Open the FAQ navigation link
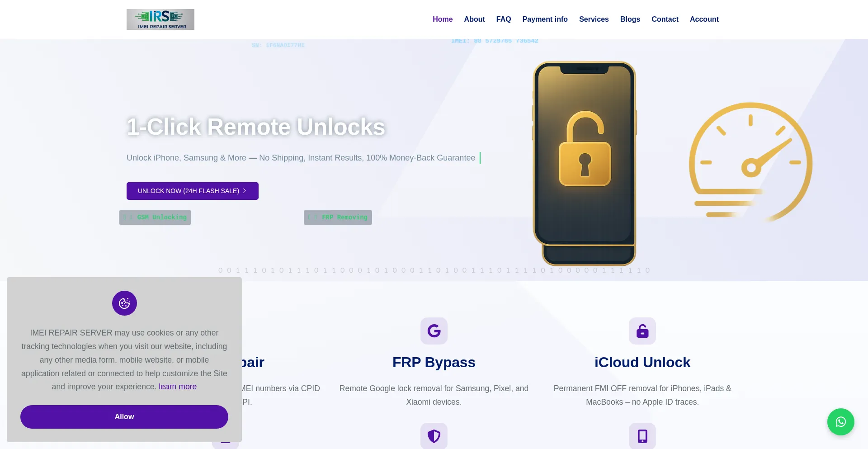The image size is (868, 449). click(x=503, y=19)
